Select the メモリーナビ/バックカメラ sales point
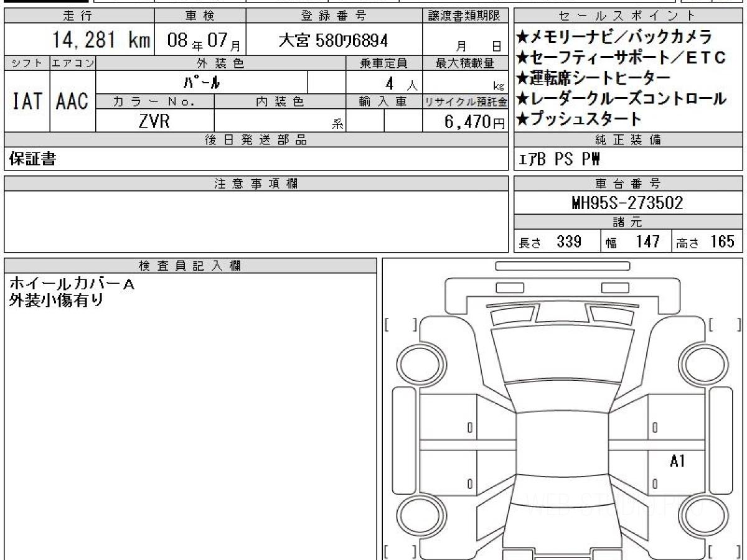The width and height of the screenshot is (747, 560). (x=614, y=37)
